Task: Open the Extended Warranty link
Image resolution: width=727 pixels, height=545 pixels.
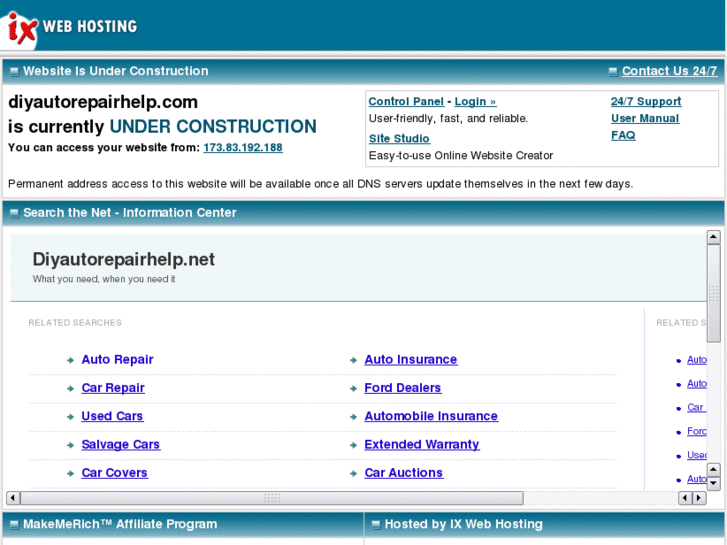Action: [421, 444]
